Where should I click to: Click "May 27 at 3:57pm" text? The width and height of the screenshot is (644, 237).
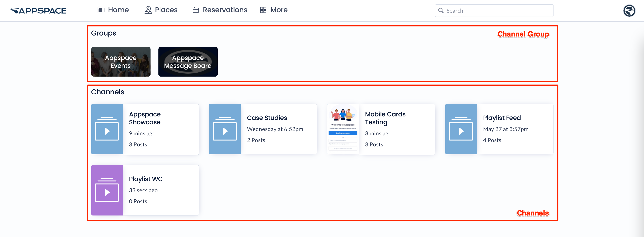[506, 129]
